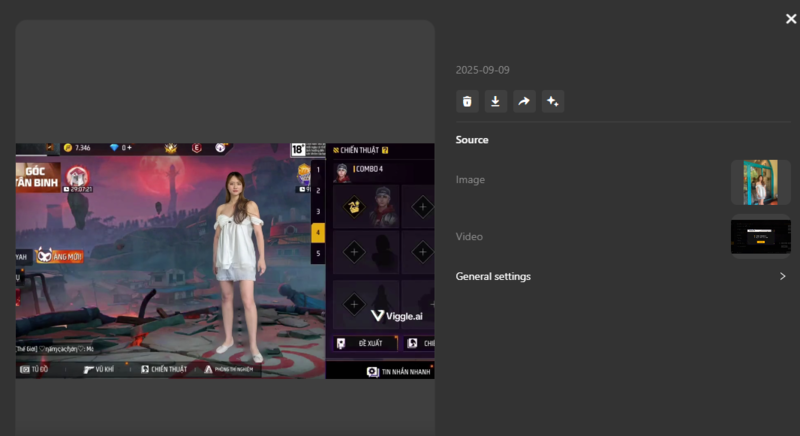Click the Source heading
The width and height of the screenshot is (800, 436).
pos(472,140)
